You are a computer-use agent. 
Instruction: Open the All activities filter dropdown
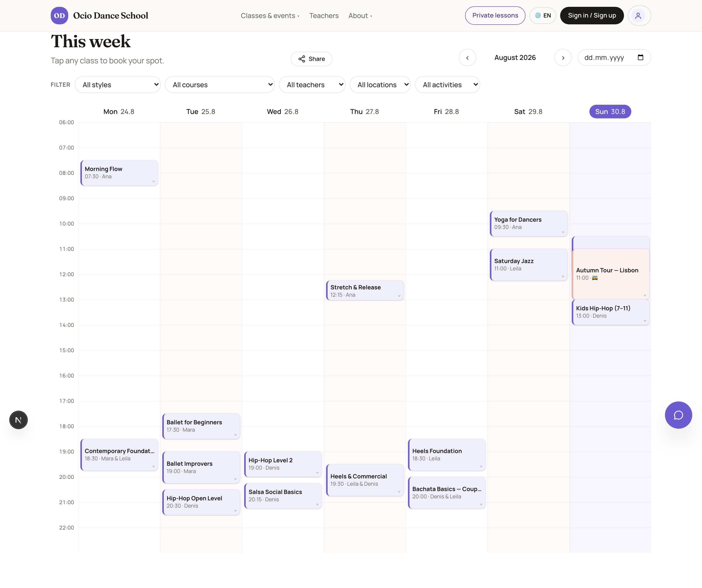[x=447, y=85]
